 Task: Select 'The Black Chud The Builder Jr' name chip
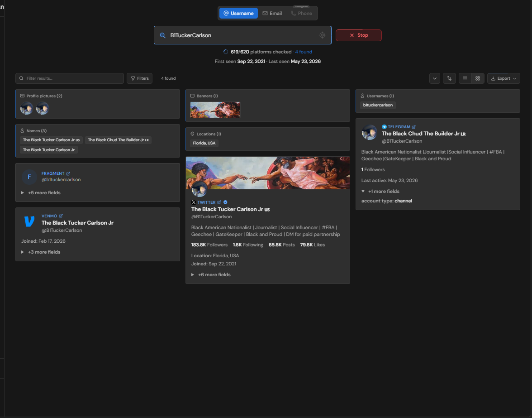pos(118,140)
